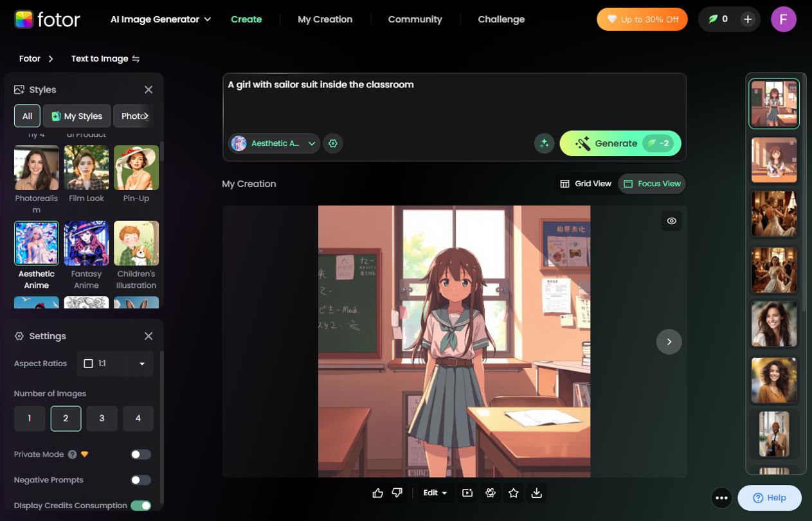812x521 pixels.
Task: Go to next image arrow
Action: (x=669, y=342)
